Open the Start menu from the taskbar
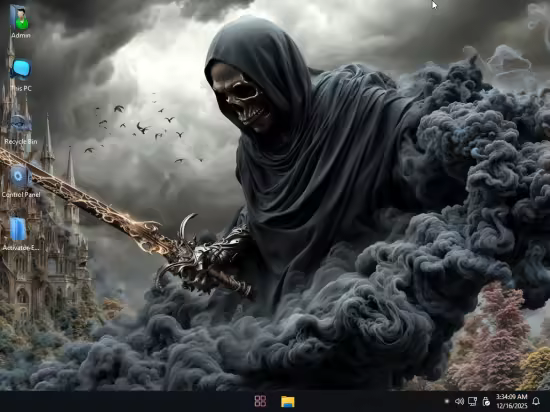 260,401
